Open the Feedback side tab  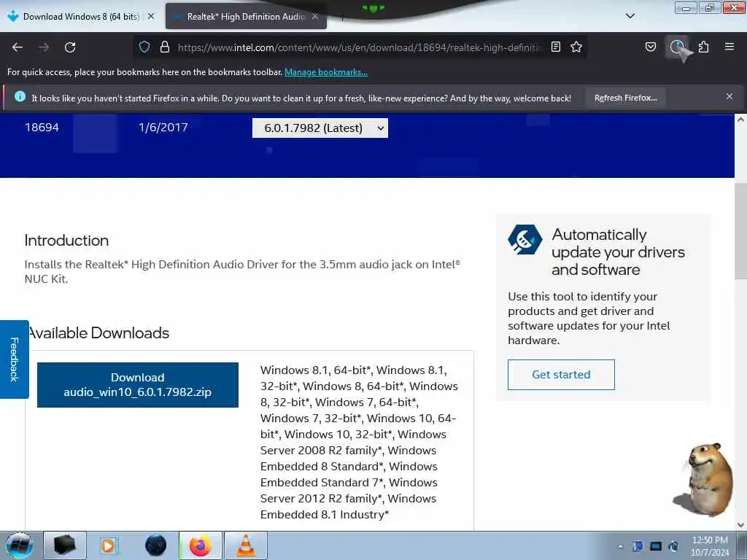click(15, 359)
